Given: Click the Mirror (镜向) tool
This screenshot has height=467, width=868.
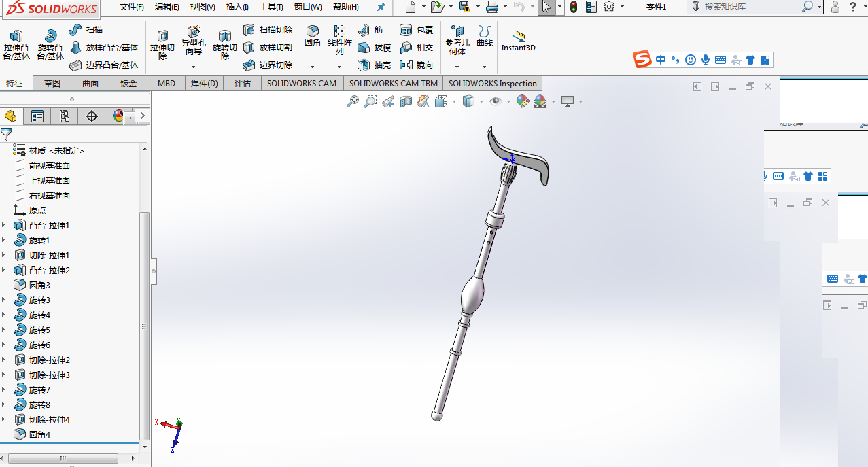Looking at the screenshot, I should coord(417,65).
